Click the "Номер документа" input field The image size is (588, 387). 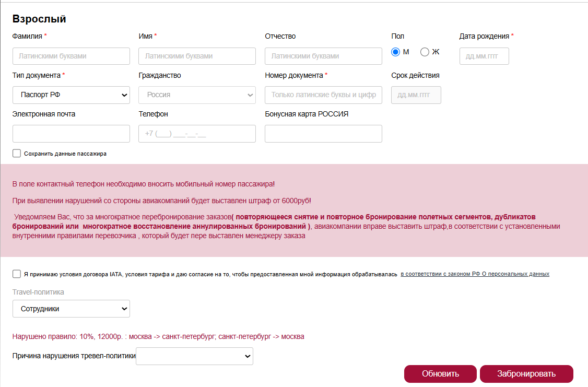click(324, 95)
